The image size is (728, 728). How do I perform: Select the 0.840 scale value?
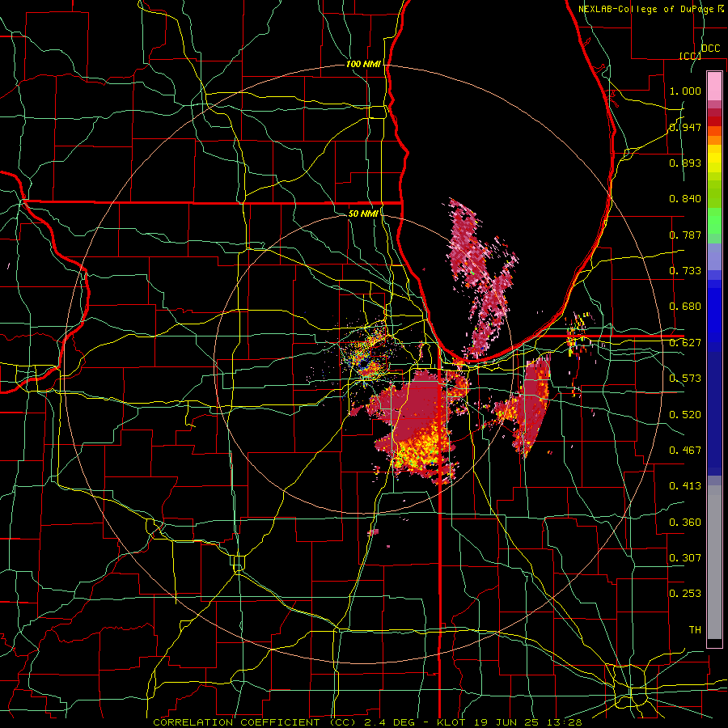click(685, 199)
